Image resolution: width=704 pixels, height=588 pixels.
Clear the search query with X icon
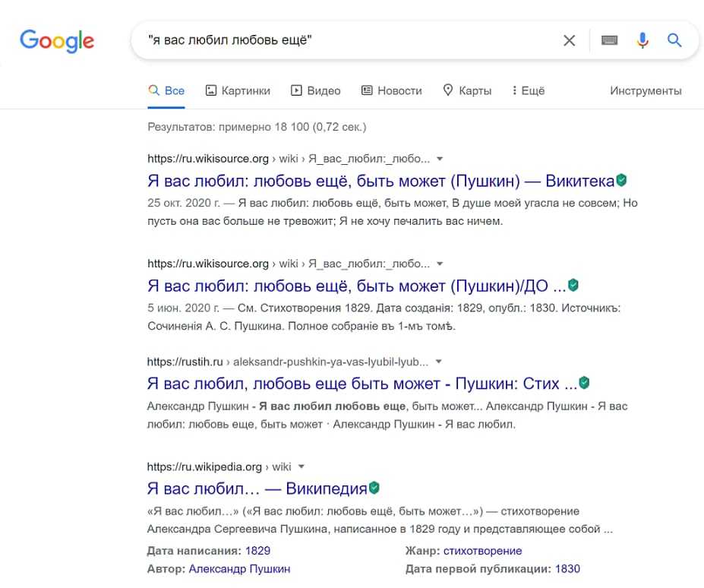[x=569, y=40]
